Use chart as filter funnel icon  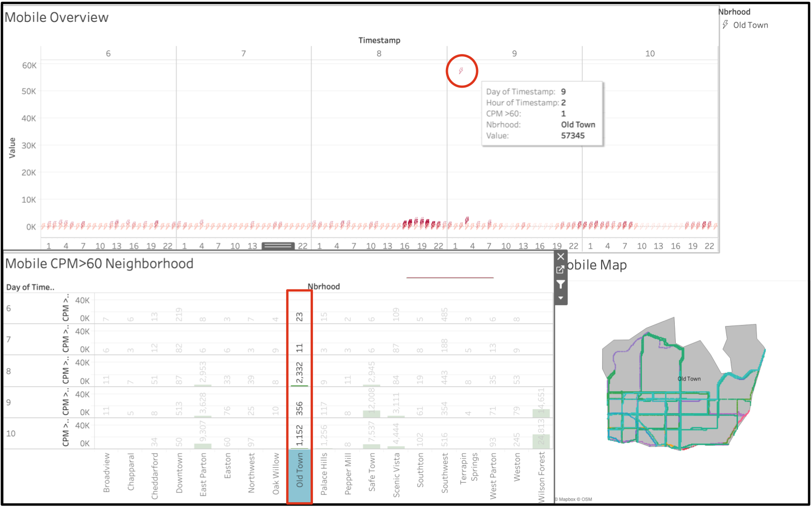click(x=561, y=284)
